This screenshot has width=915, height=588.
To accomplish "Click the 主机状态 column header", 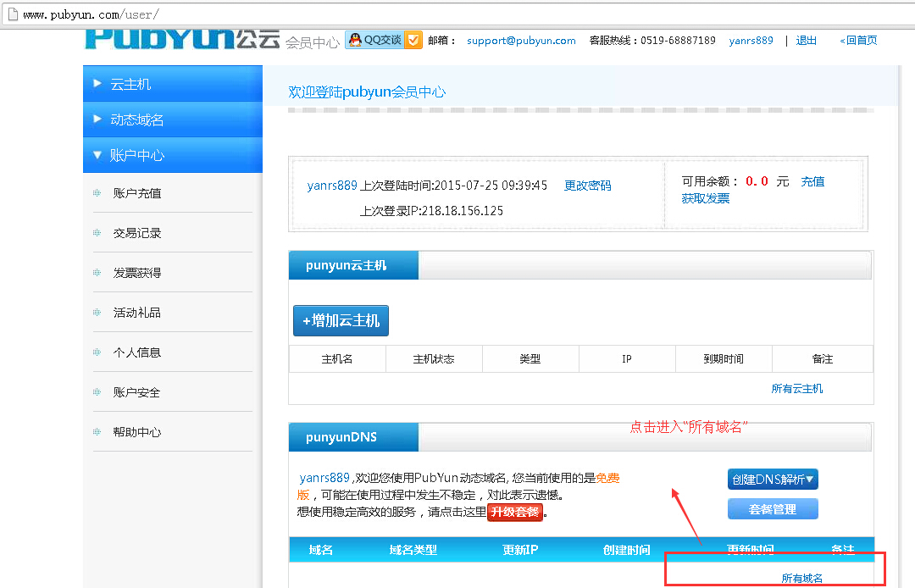I will point(434,358).
